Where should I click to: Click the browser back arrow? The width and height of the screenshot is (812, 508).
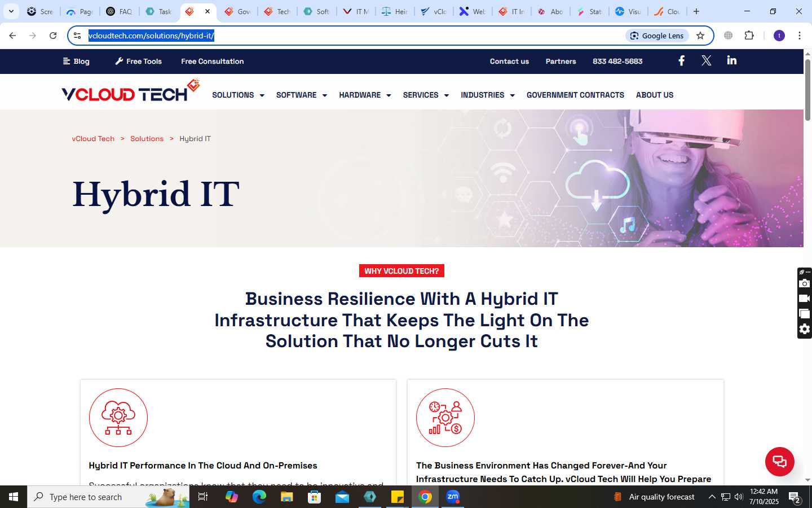click(x=12, y=36)
